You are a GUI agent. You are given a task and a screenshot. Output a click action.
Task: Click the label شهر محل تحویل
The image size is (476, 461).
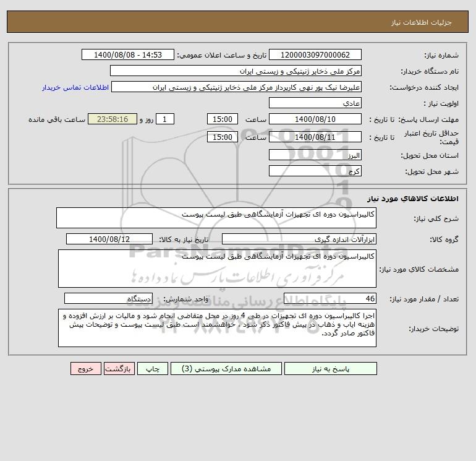pos(431,171)
